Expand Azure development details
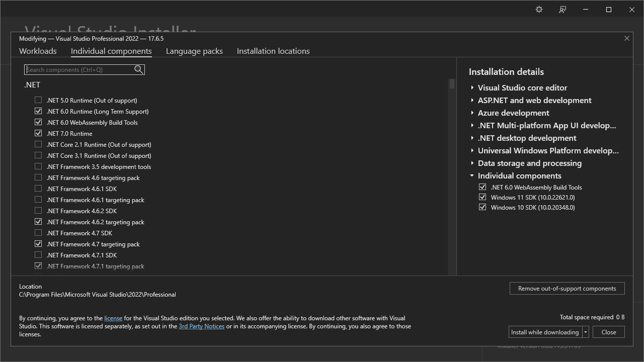 (x=472, y=113)
